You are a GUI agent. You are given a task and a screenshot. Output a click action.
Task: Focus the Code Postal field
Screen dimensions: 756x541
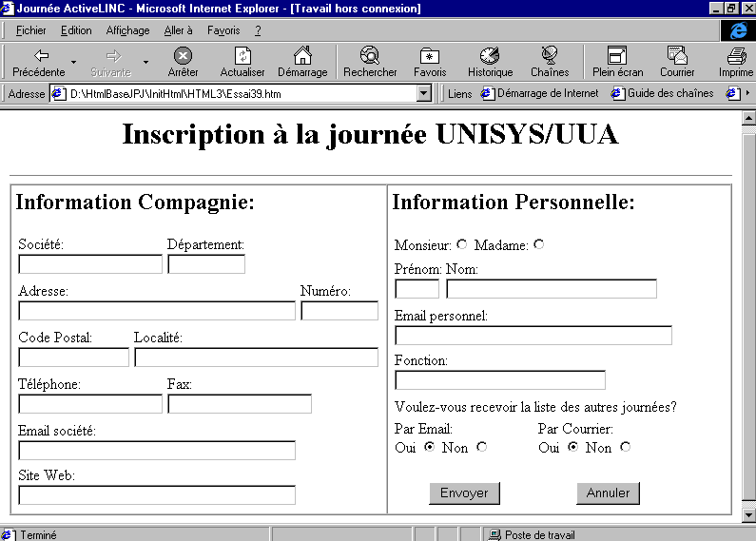click(74, 357)
